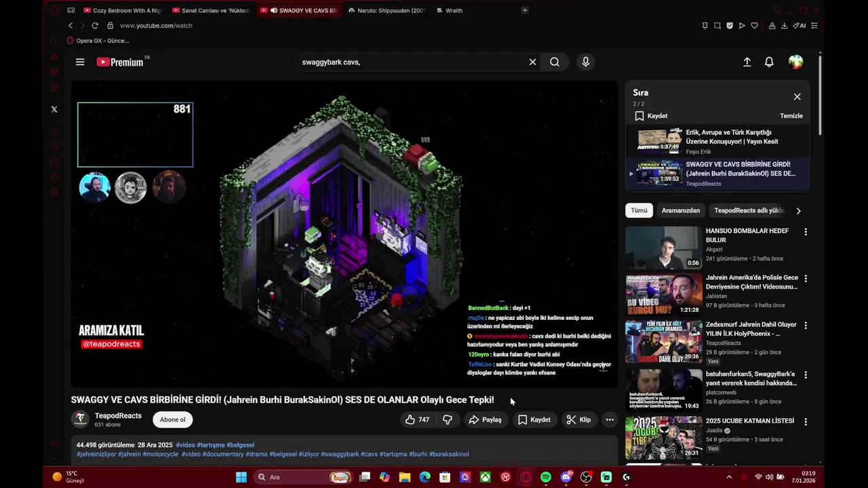The image size is (868, 488).
Task: Dislike the video with thumbs down
Action: click(x=448, y=420)
